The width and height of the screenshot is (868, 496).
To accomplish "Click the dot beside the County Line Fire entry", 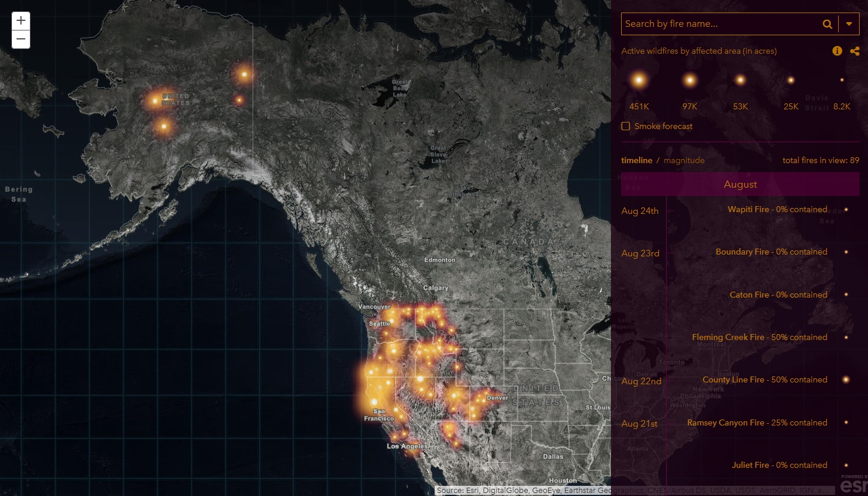I will pyautogui.click(x=846, y=379).
